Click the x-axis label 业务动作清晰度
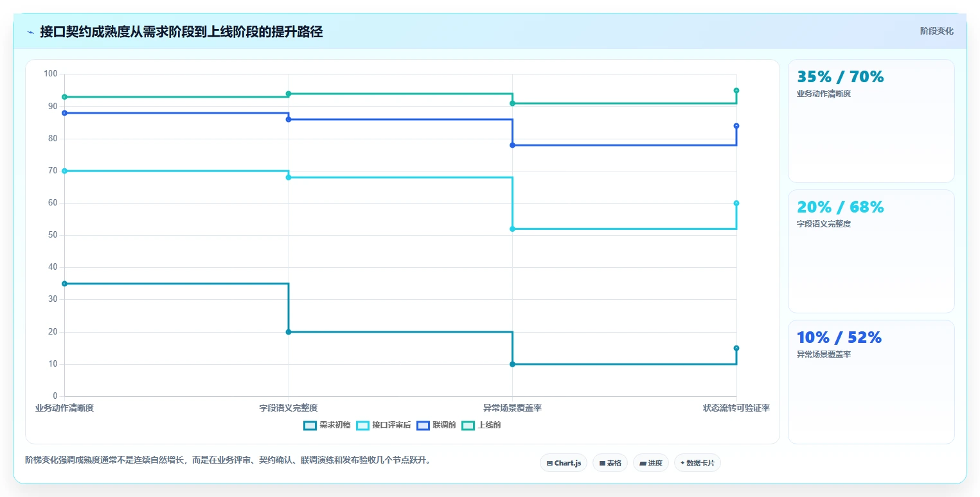 click(64, 408)
